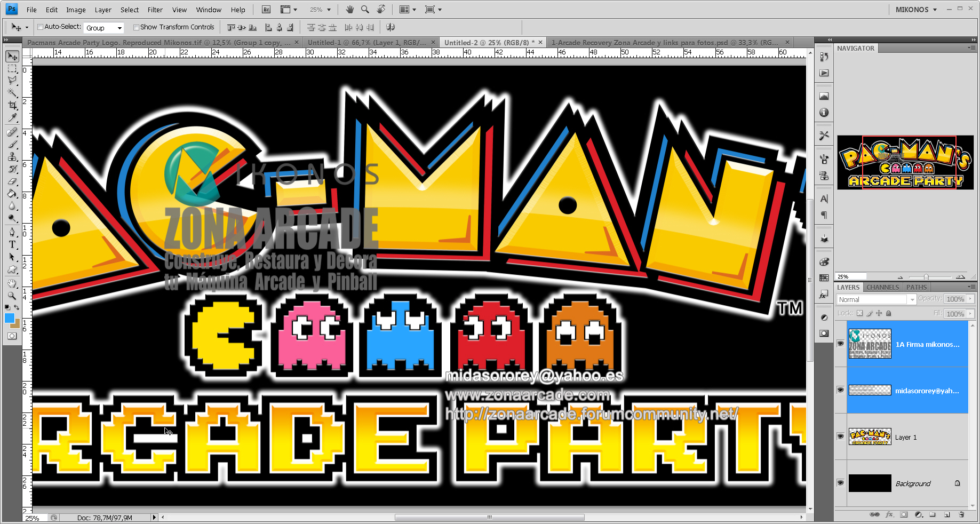Select the Rectangular Marquee tool
Screen dimensions: 980x524
coord(12,69)
